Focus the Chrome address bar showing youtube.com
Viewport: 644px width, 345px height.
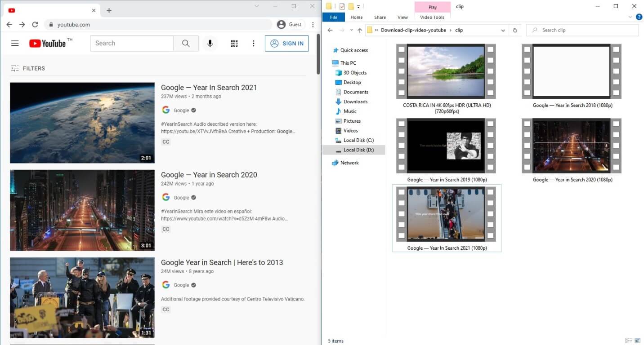pos(158,25)
